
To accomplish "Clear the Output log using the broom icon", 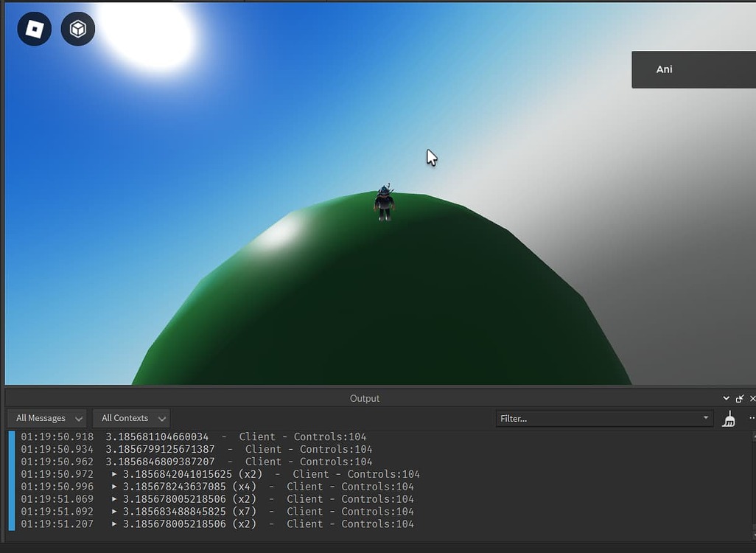I will tap(728, 418).
